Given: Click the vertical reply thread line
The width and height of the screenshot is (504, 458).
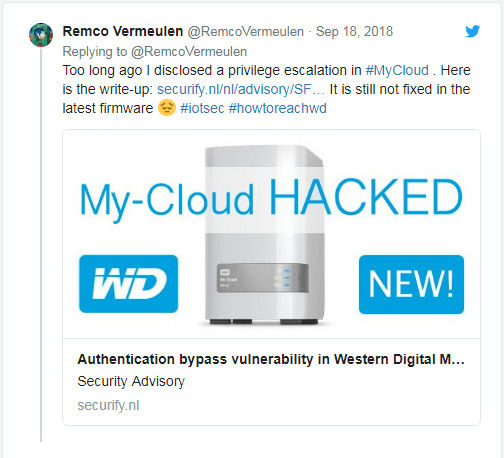Looking at the screenshot, I should tap(41, 245).
